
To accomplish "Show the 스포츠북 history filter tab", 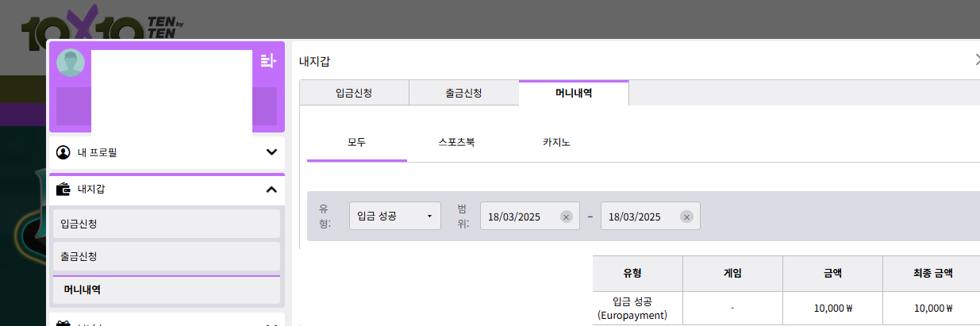I will [457, 143].
